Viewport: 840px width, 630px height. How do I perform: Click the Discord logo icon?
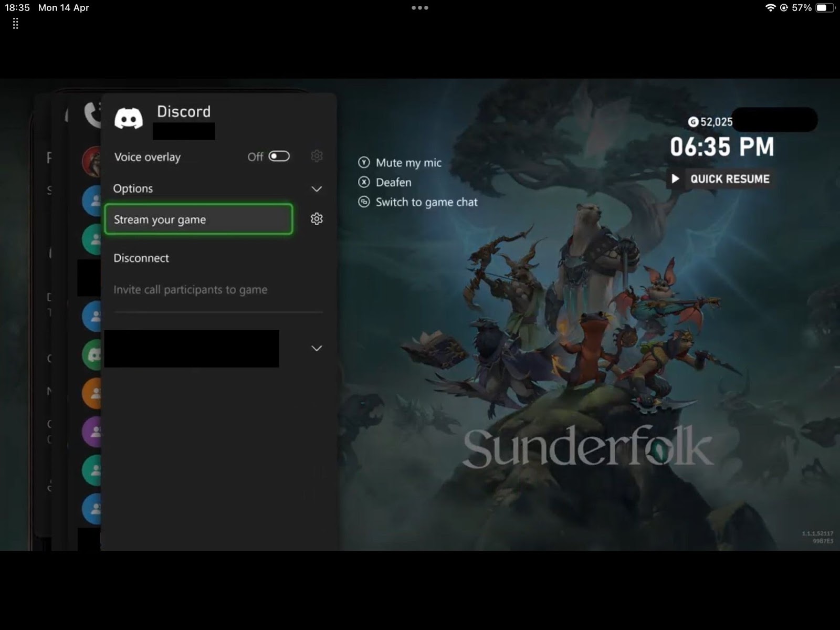click(129, 118)
